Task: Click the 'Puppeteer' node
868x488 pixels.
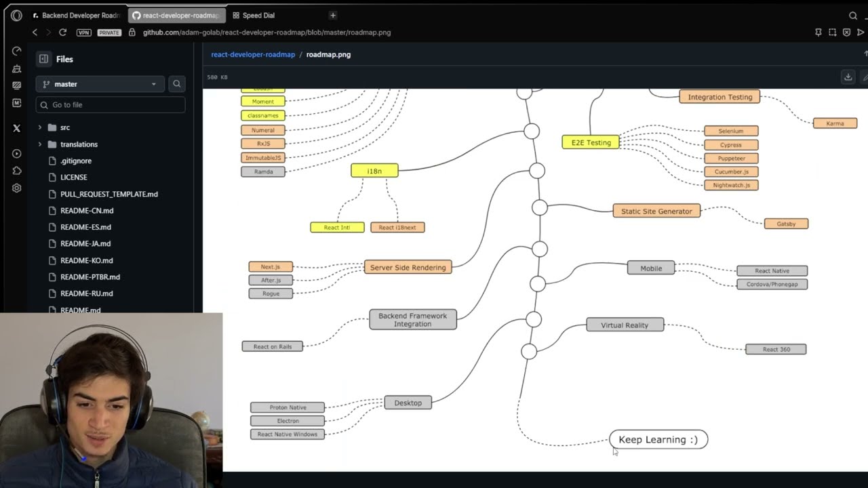Action: coord(731,158)
